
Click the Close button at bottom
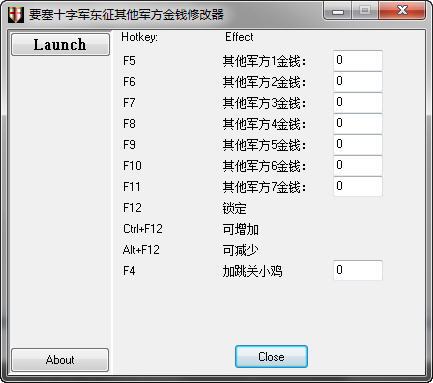(x=271, y=357)
